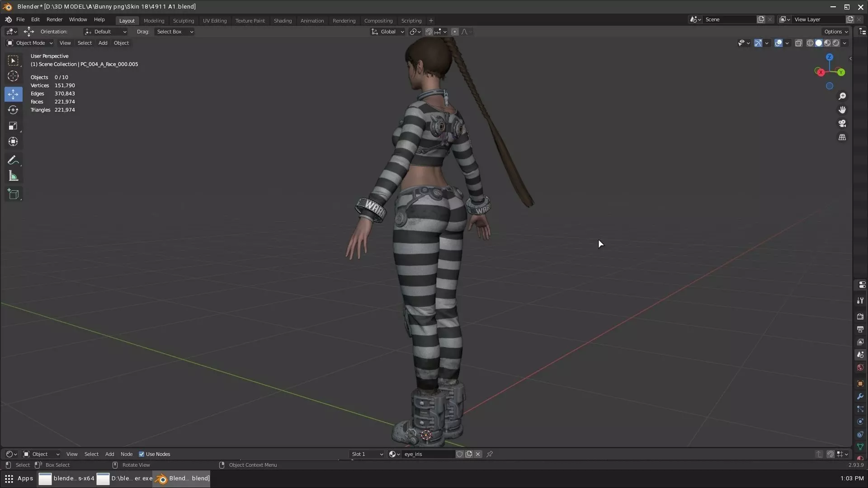Open Slot 1 material slot dropdown
Viewport: 868px width, 488px height.
coord(368,454)
